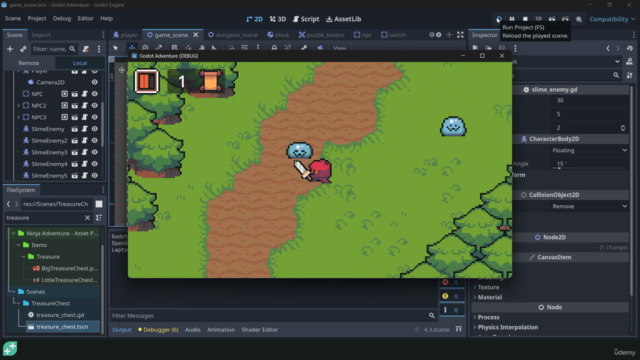Image resolution: width=640 pixels, height=360 pixels.
Task: Choose the Move Mode tool
Action: pyautogui.click(x=131, y=48)
